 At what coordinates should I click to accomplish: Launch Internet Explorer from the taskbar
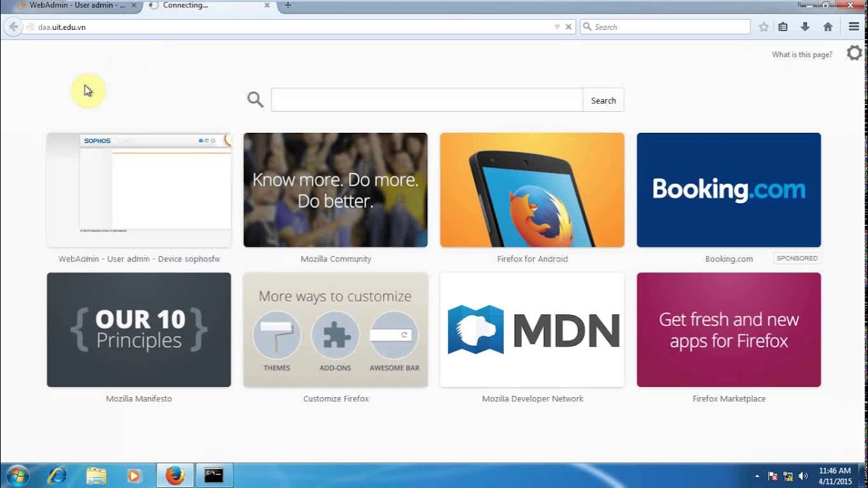point(58,475)
